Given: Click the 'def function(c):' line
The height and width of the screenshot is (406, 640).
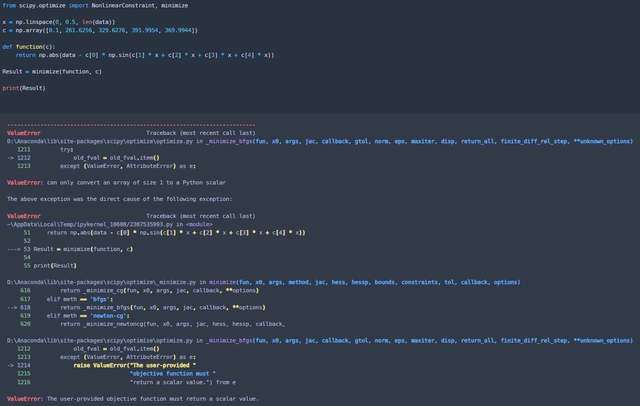Looking at the screenshot, I should coord(29,47).
